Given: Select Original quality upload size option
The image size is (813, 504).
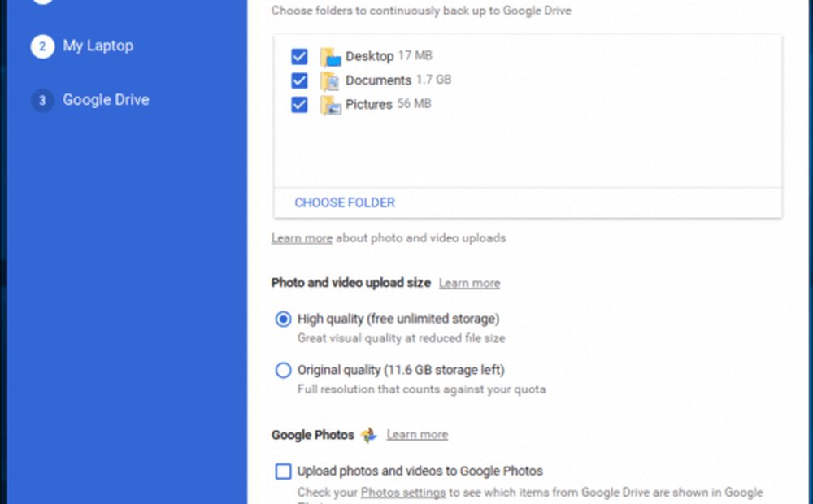Looking at the screenshot, I should point(283,370).
